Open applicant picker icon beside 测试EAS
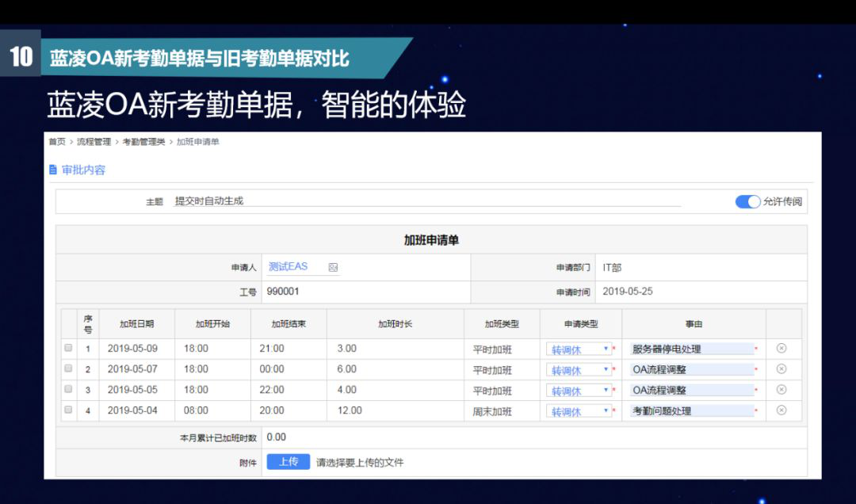The image size is (856, 504). (x=333, y=268)
